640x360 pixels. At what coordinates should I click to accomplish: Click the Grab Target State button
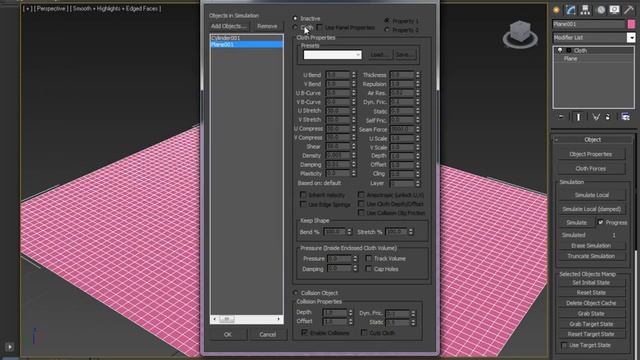click(x=591, y=324)
